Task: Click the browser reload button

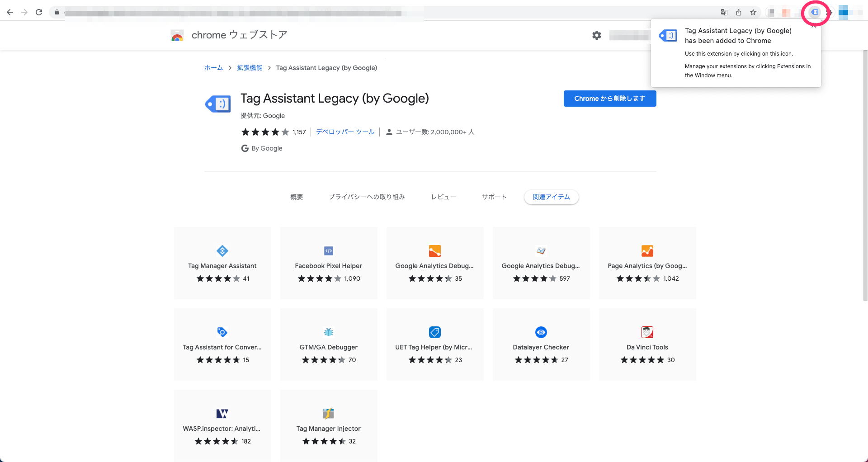Action: 39,12
